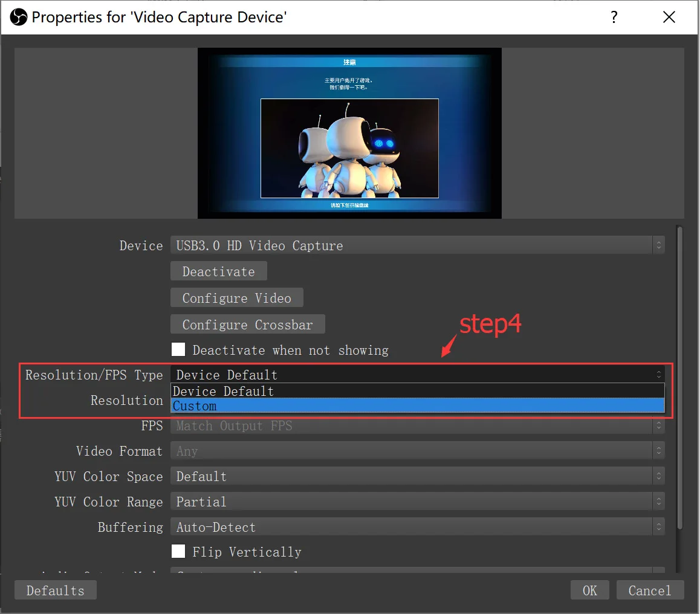The width and height of the screenshot is (700, 614).
Task: Click the OBS logo icon in title bar
Action: 19,18
